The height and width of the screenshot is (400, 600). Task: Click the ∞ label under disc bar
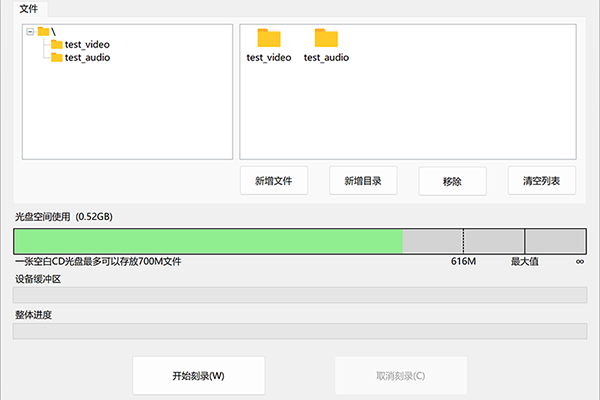(x=580, y=261)
